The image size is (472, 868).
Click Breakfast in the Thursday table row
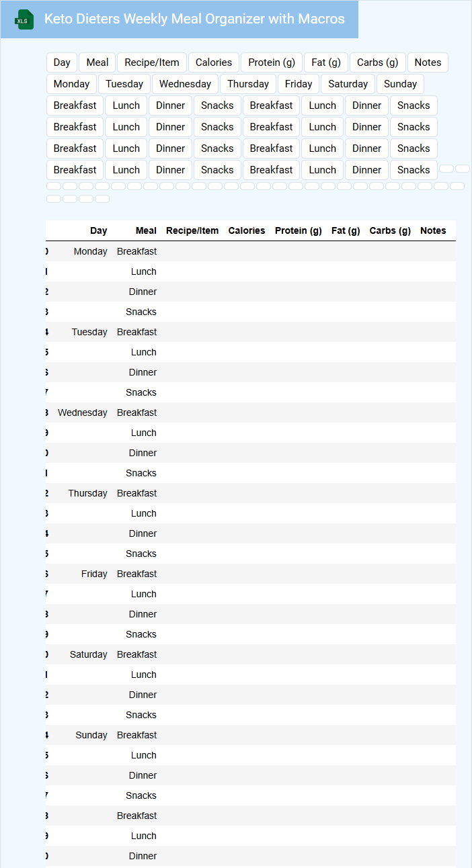point(137,493)
